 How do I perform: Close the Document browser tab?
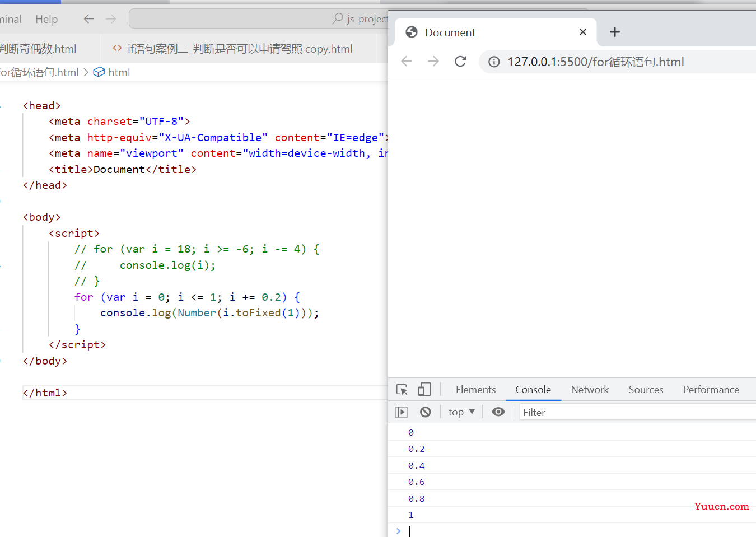pos(583,32)
